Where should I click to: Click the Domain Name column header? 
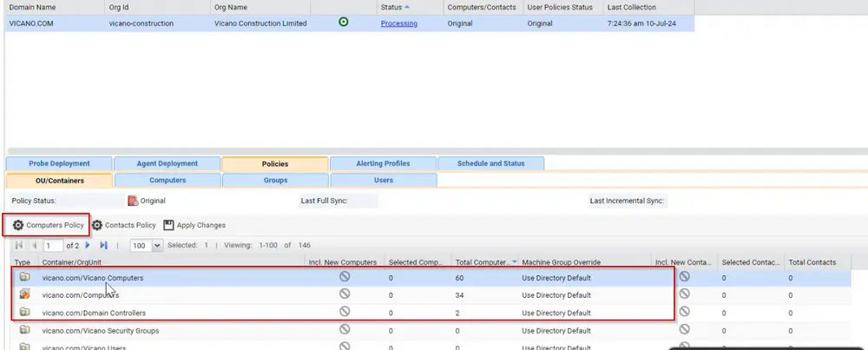[x=55, y=7]
